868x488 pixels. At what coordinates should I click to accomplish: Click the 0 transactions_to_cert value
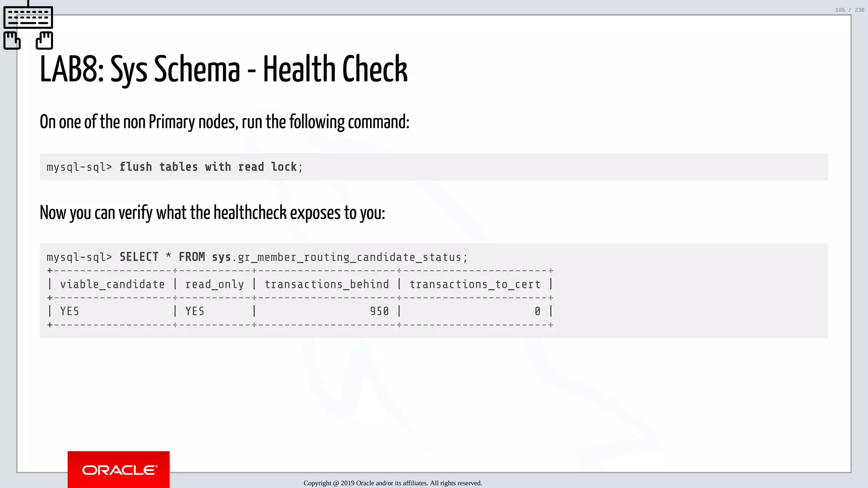click(537, 311)
